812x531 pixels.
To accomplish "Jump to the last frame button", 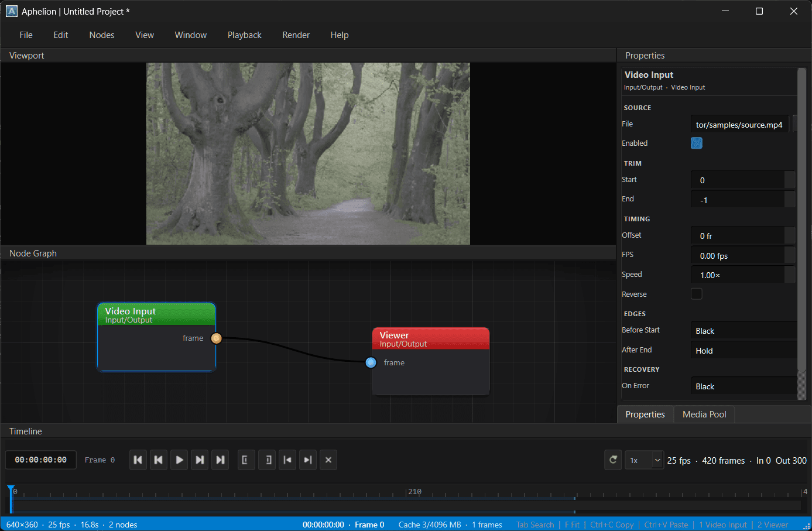I will point(220,460).
